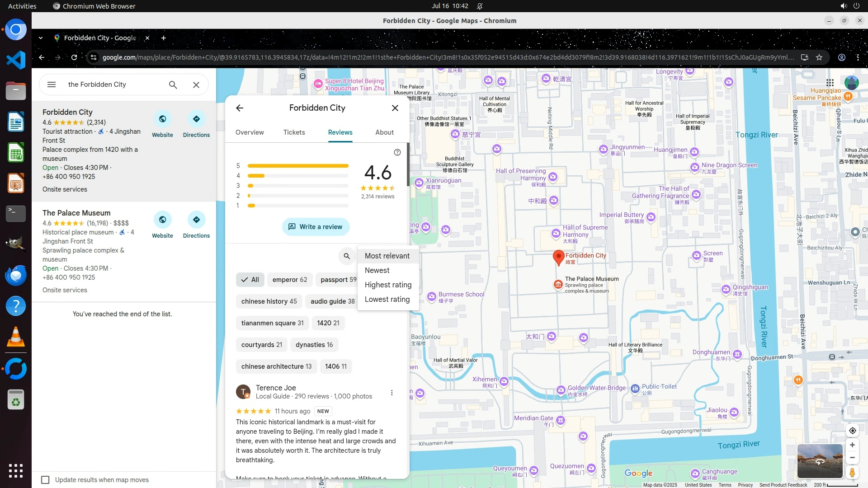The width and height of the screenshot is (868, 488).
Task: Toggle the All review filter chip
Action: click(250, 280)
